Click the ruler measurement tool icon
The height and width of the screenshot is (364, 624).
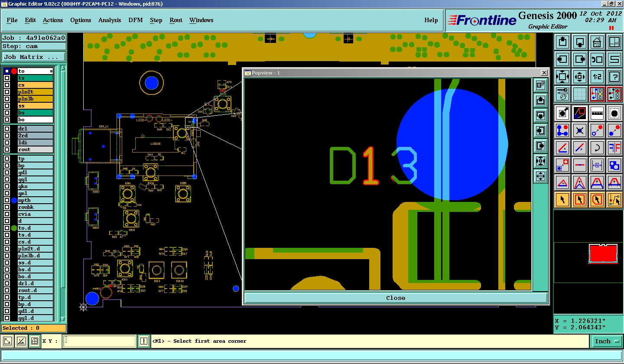[597, 113]
